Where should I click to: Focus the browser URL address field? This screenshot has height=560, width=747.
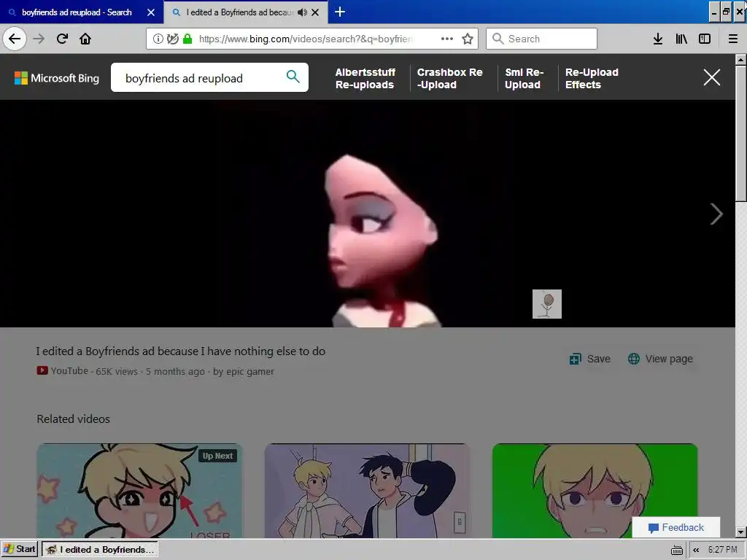tap(305, 39)
